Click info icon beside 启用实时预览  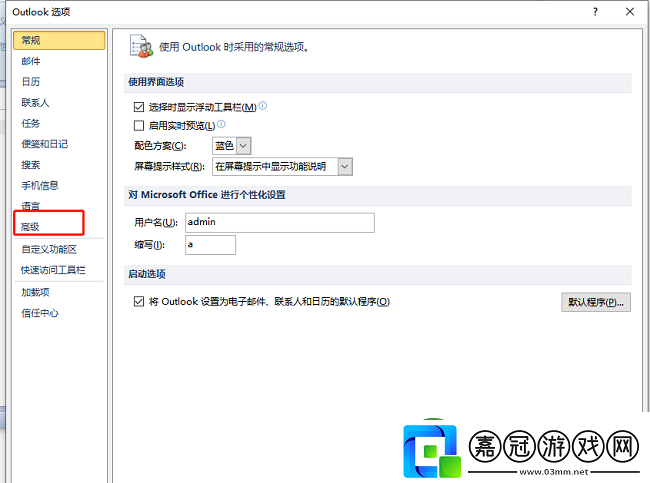click(221, 124)
